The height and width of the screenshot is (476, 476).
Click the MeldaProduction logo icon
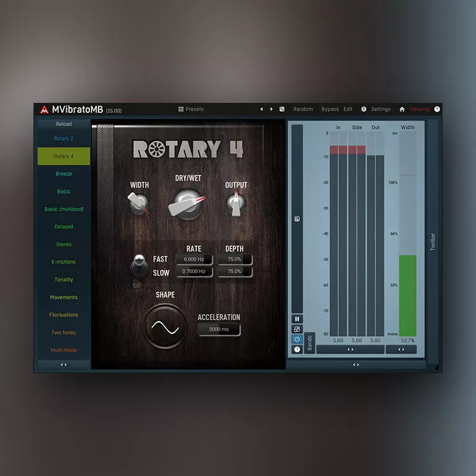coord(44,110)
